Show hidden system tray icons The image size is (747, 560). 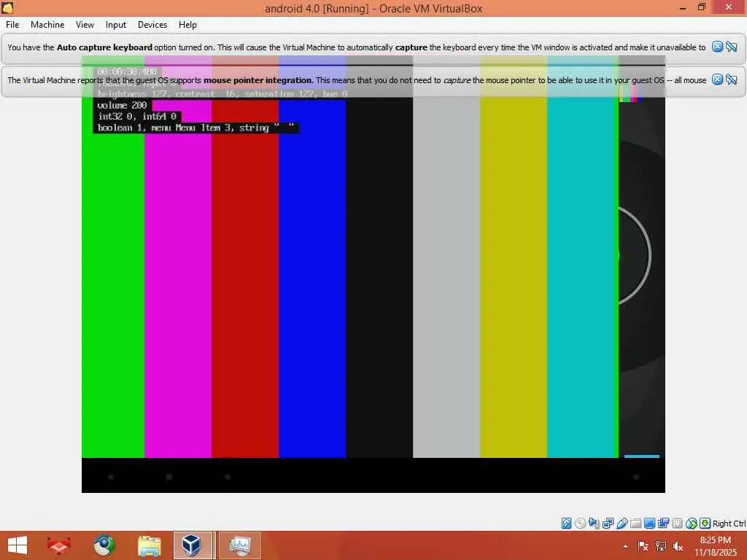pyautogui.click(x=625, y=546)
